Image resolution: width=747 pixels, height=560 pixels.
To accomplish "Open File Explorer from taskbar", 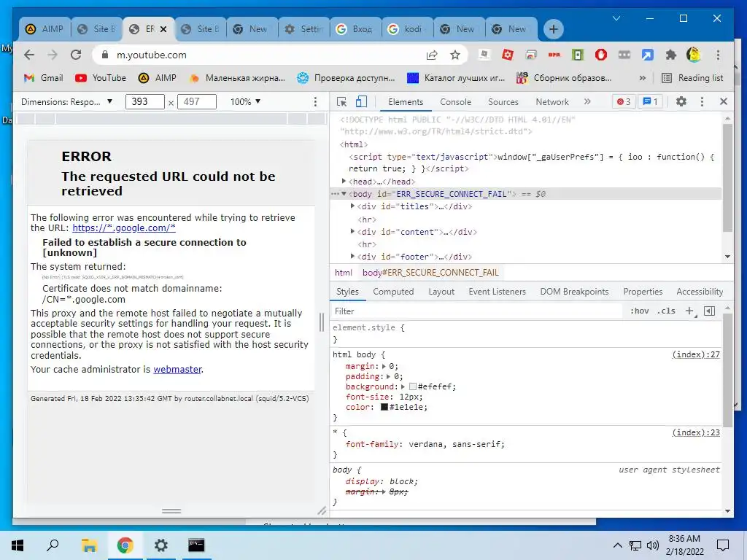I will point(89,545).
